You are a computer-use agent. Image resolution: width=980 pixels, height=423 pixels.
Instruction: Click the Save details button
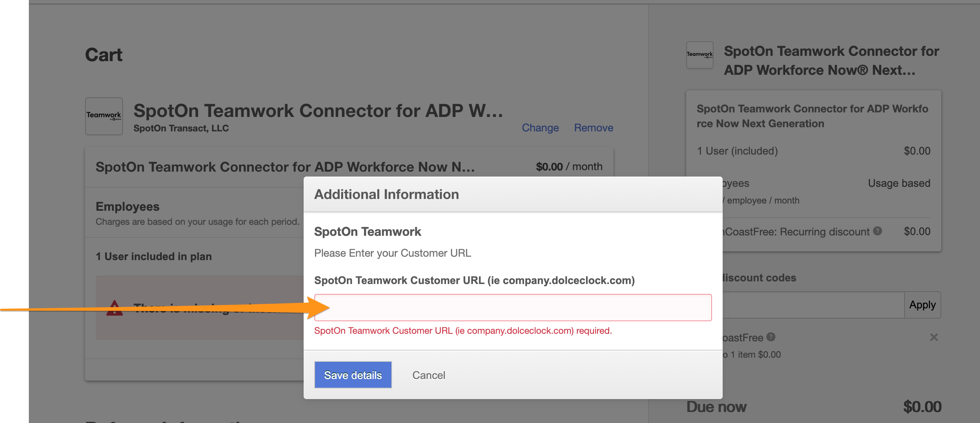click(x=353, y=375)
